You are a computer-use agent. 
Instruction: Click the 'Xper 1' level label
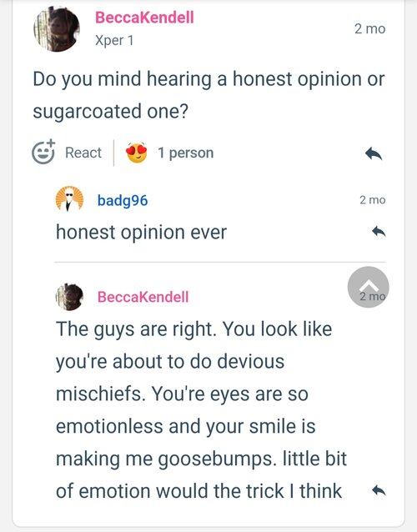[x=114, y=40]
